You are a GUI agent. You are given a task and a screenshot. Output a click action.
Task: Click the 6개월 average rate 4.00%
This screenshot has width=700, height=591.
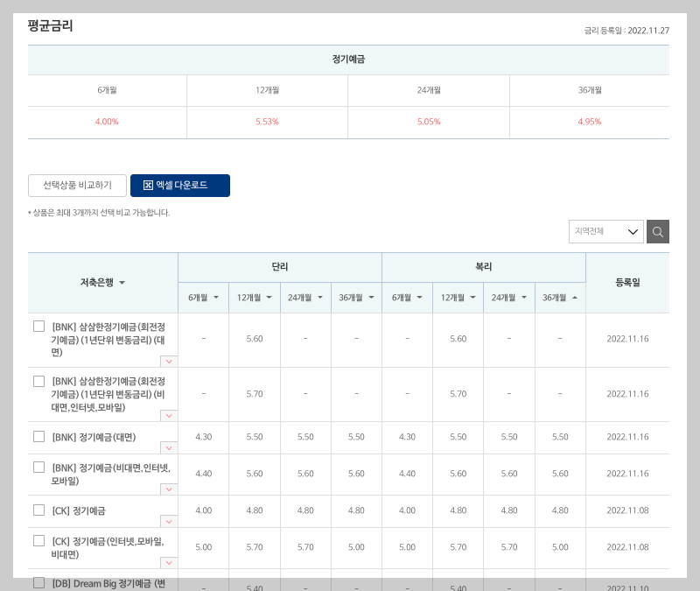[107, 122]
